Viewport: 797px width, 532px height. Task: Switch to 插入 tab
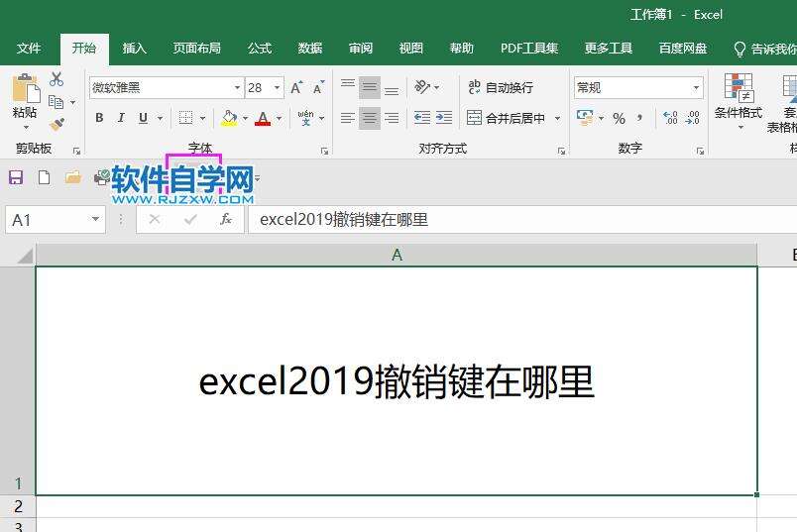point(134,49)
